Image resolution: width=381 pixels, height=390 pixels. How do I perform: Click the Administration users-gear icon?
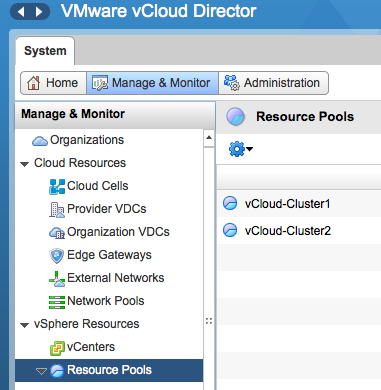coord(231,82)
